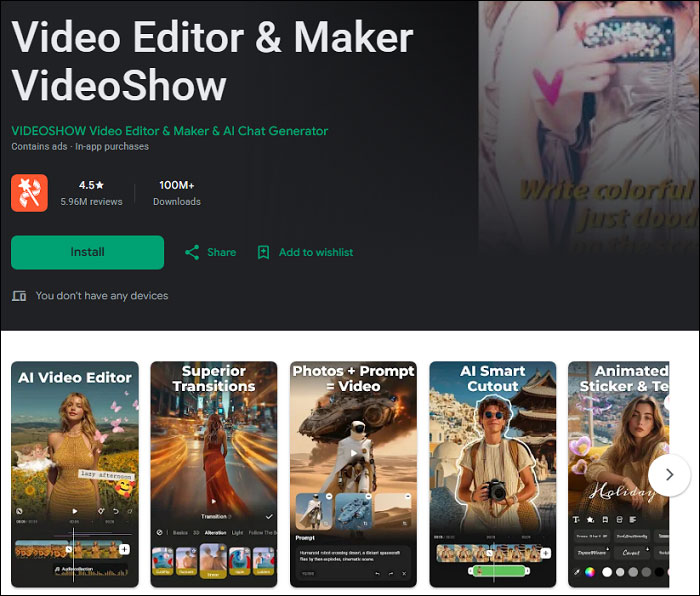Open the VIDEOSHOW developer link

pyautogui.click(x=170, y=131)
